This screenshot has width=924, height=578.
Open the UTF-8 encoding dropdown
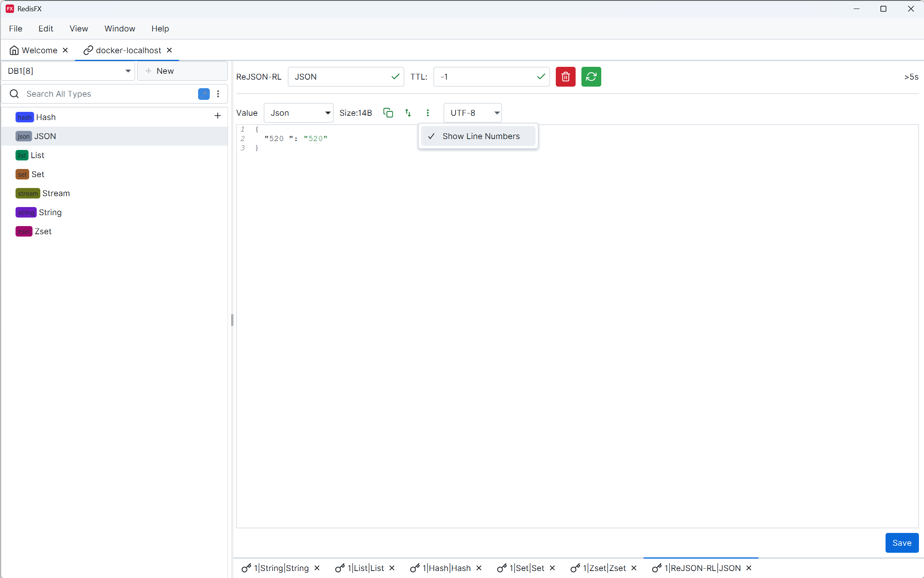click(x=472, y=113)
